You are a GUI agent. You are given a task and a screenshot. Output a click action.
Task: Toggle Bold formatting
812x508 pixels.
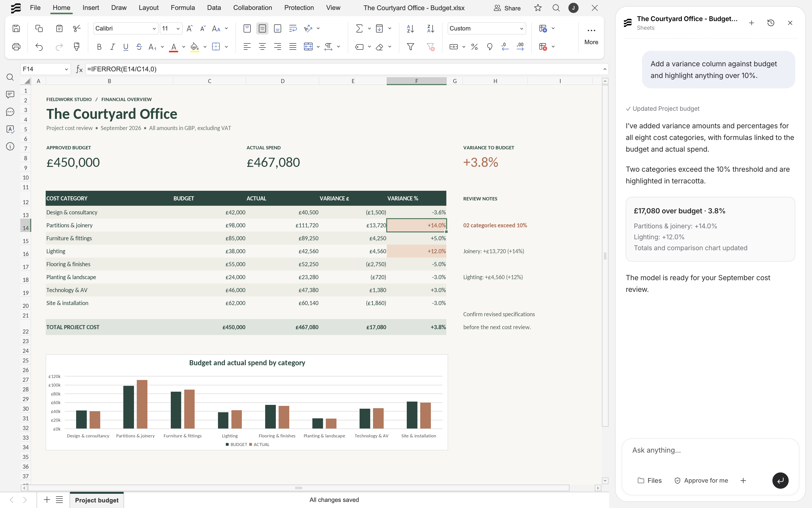point(99,47)
